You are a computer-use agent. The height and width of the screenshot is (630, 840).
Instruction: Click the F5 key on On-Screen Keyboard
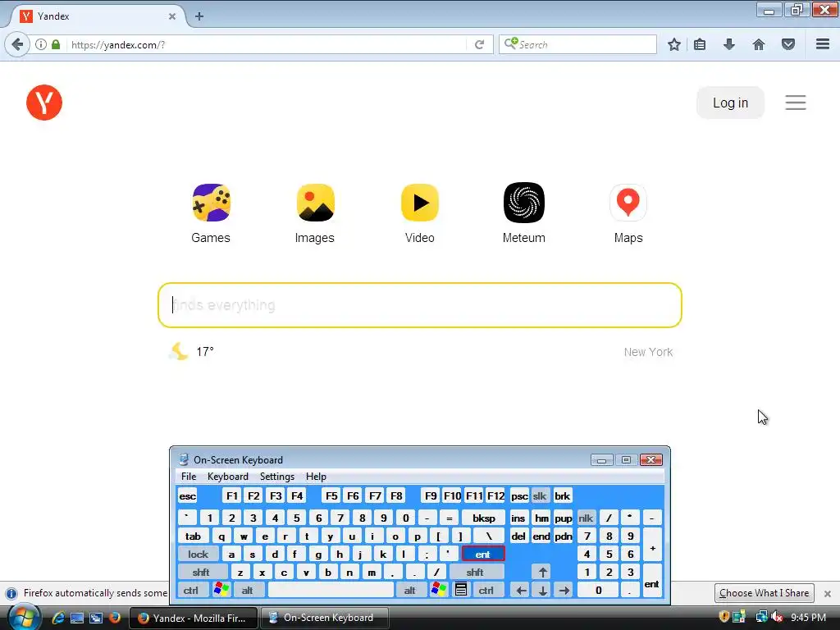(331, 496)
